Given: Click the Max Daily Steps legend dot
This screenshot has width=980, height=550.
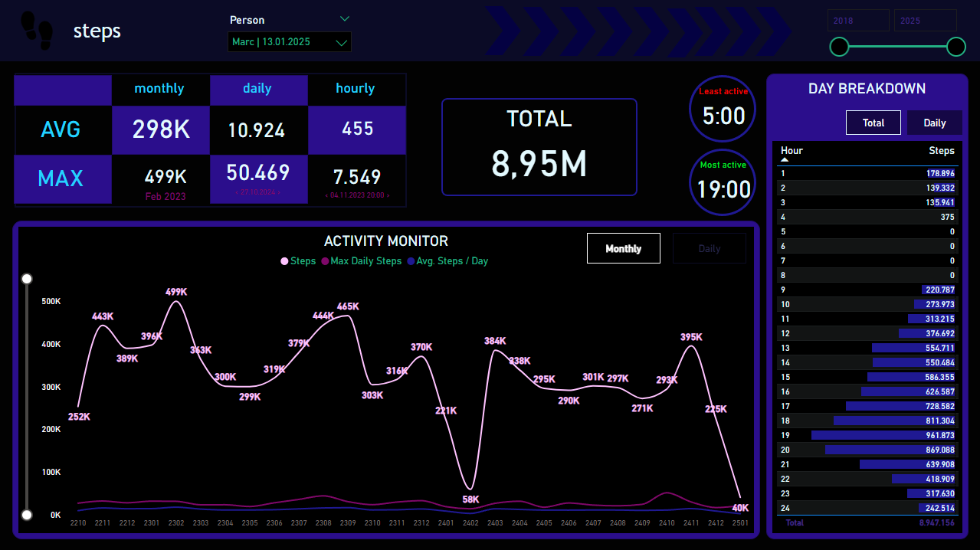Looking at the screenshot, I should [x=325, y=261].
